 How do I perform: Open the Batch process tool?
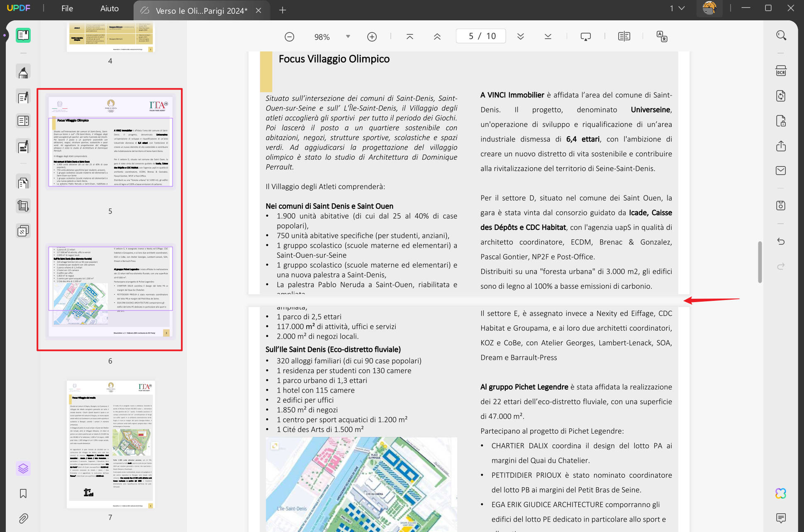click(x=23, y=231)
